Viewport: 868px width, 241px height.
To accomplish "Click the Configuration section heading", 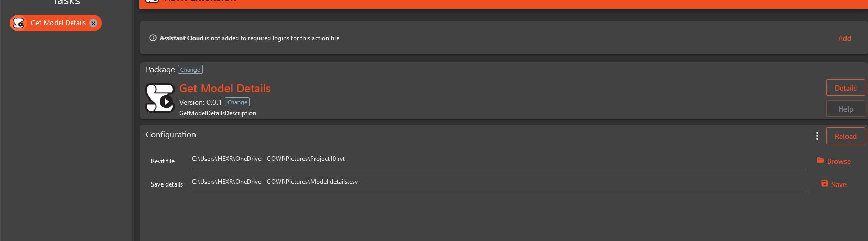I will click(171, 135).
